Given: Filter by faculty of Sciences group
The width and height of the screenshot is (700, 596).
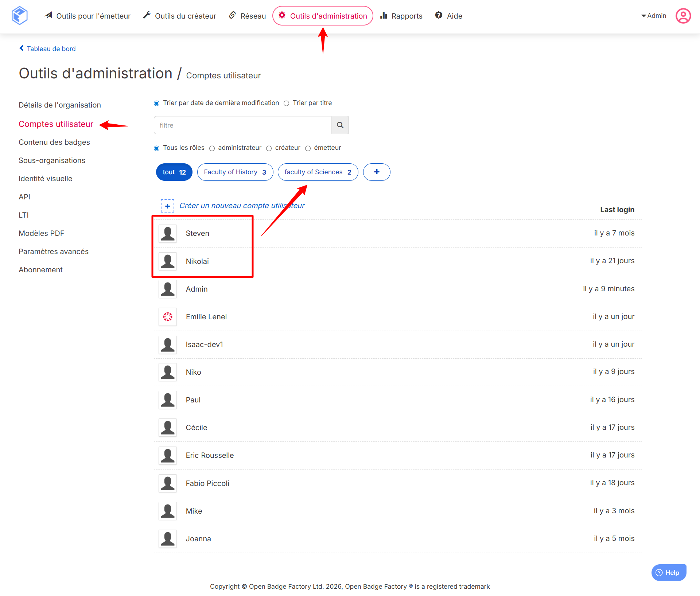Looking at the screenshot, I should point(318,172).
